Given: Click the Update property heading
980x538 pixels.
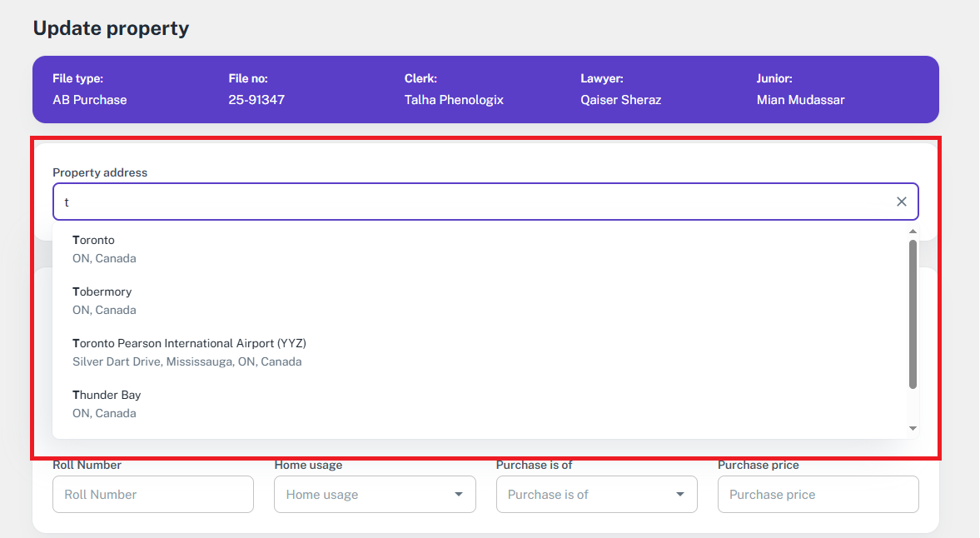Looking at the screenshot, I should 111,28.
